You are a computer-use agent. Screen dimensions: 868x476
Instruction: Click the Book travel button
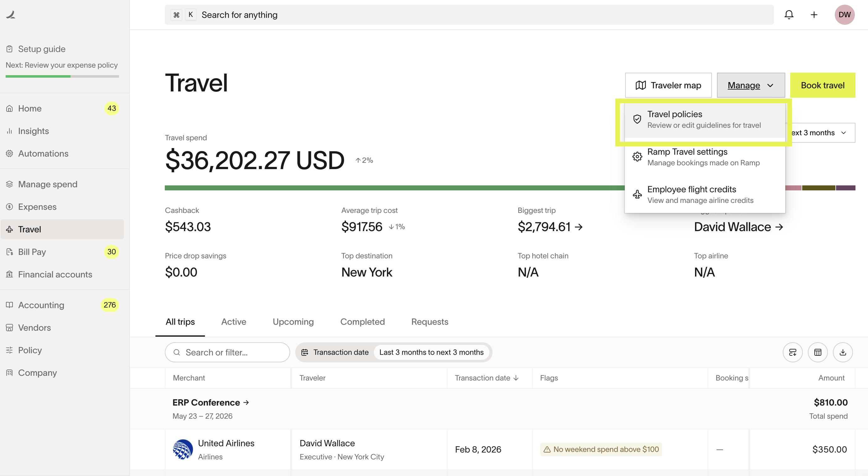point(823,85)
